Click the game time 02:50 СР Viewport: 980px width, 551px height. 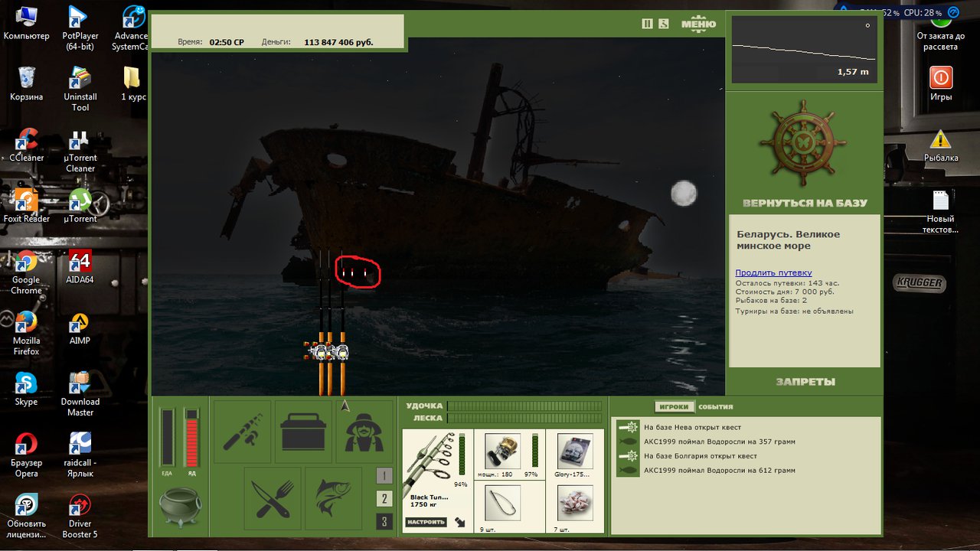[x=227, y=42]
